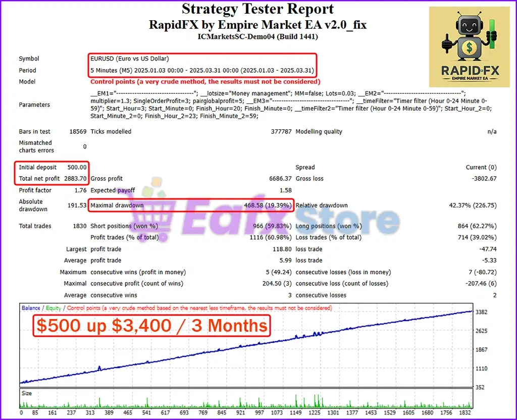This screenshot has width=517, height=420.
Task: Click the 'Initial deposit' value 500.00
Action: tap(77, 167)
